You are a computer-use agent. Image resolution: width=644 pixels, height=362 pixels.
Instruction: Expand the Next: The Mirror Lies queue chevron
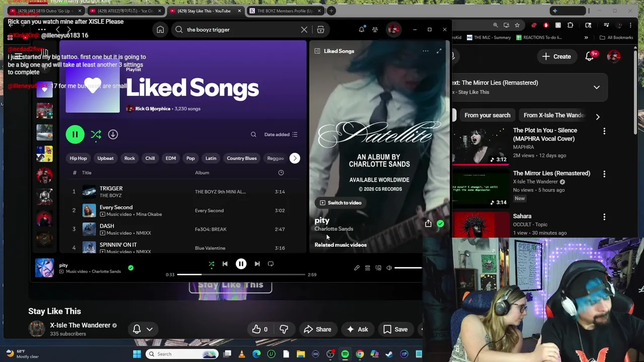tap(596, 87)
